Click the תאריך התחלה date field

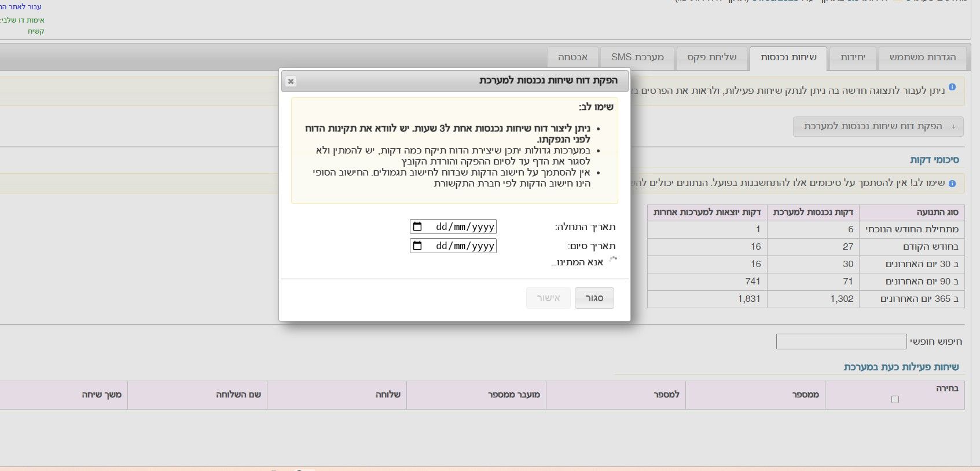coord(453,227)
